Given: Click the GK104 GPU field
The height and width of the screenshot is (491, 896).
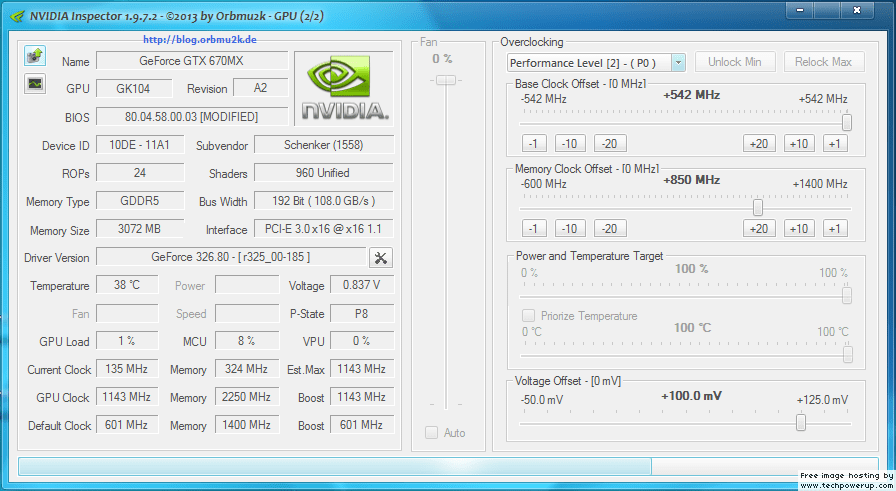Looking at the screenshot, I should 134,89.
